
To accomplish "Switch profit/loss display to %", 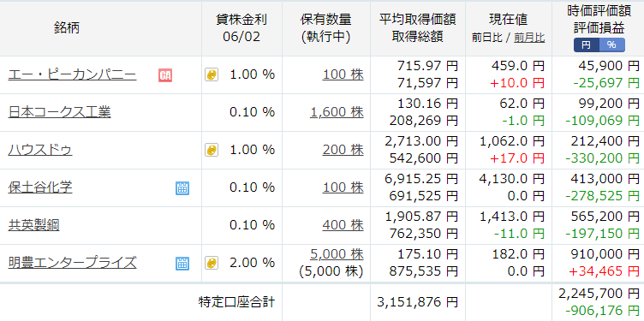I will 612,45.
